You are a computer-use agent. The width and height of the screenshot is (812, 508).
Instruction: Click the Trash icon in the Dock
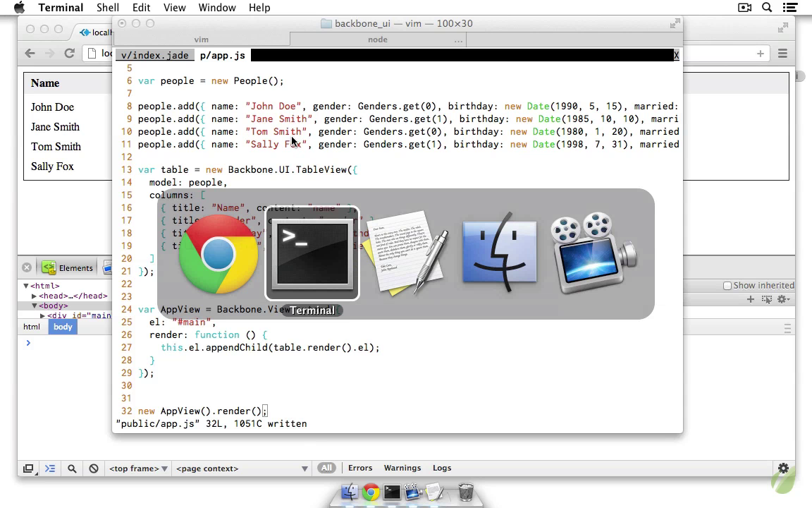[465, 492]
